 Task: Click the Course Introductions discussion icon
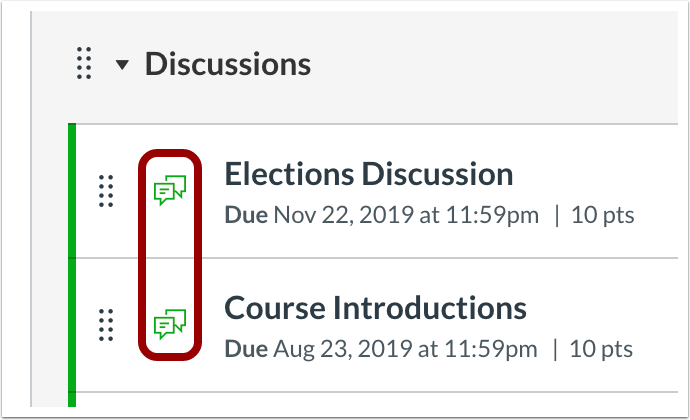click(170, 324)
